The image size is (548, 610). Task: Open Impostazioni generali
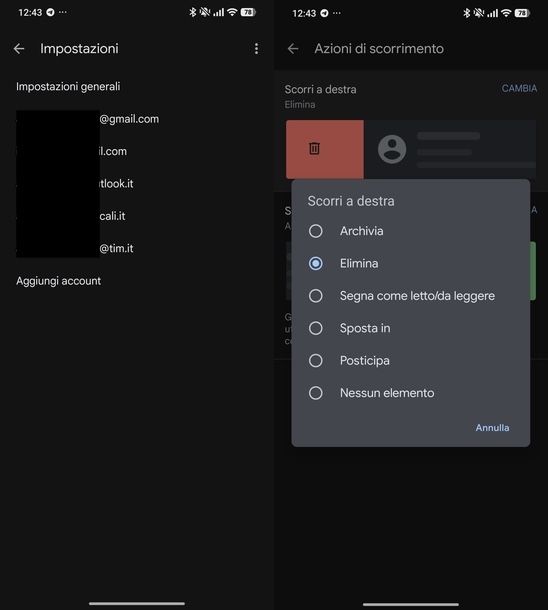(68, 86)
